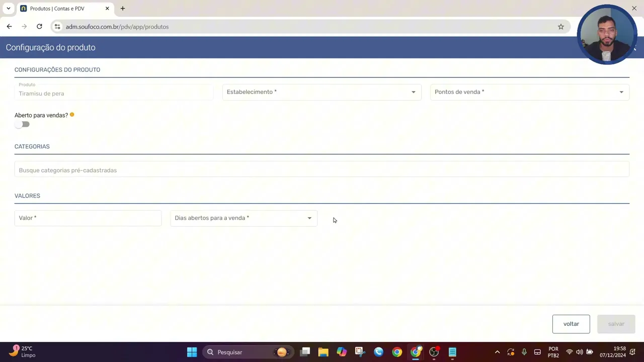Click the microphone tray icon
The width and height of the screenshot is (644, 362).
point(524,352)
